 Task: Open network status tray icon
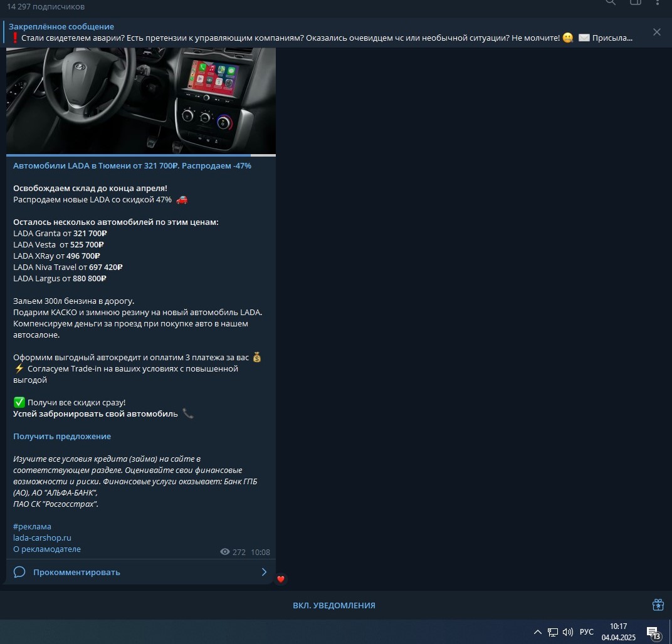[x=553, y=632]
